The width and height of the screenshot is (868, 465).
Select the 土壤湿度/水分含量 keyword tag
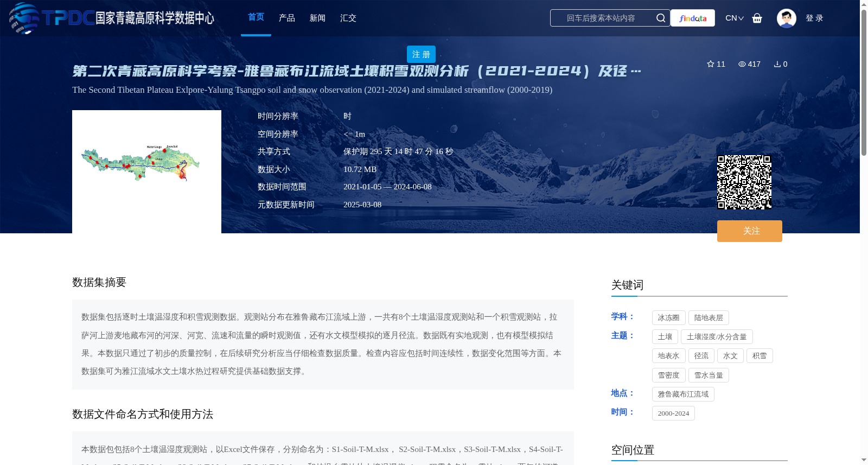tap(717, 337)
